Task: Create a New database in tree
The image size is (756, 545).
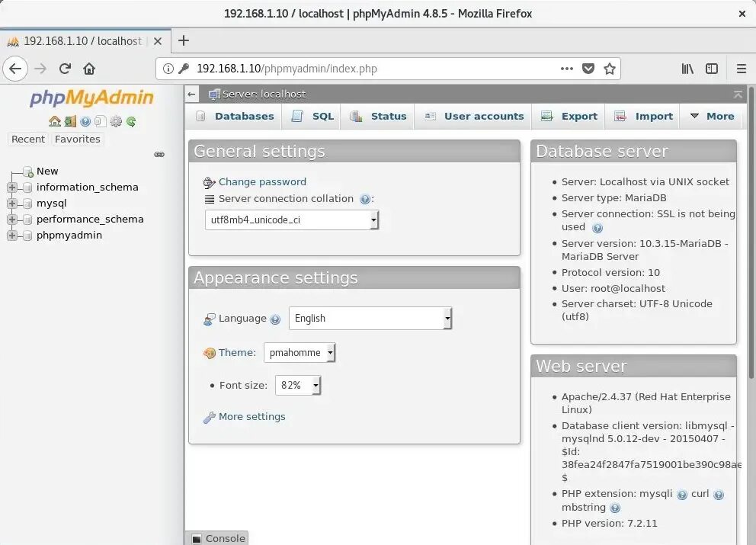Action: pos(47,172)
